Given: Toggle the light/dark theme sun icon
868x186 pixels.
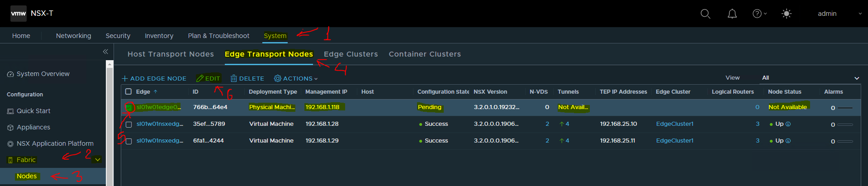Looking at the screenshot, I should [787, 14].
